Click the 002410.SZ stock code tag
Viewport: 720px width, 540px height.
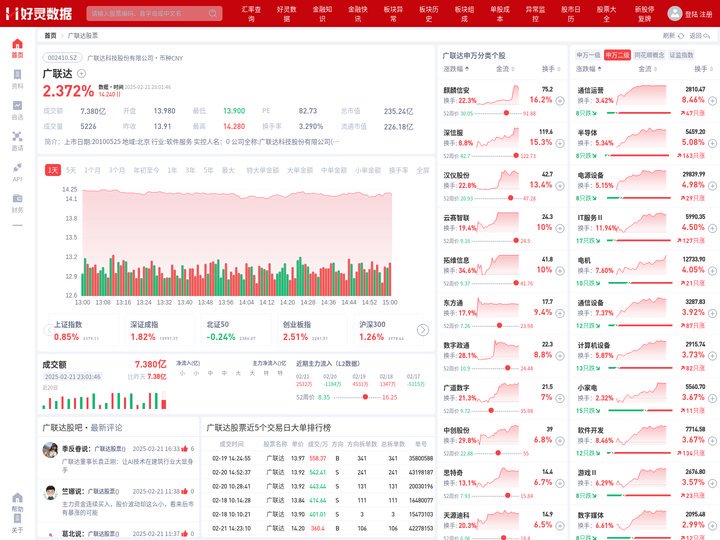pos(62,58)
